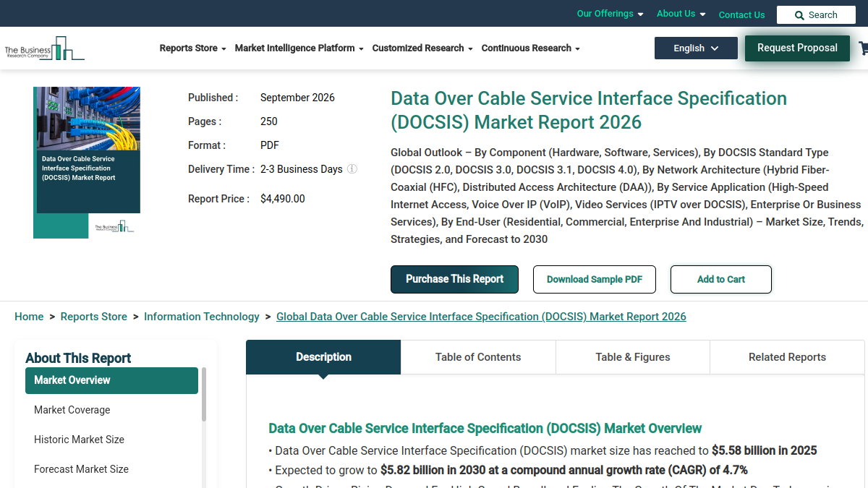The width and height of the screenshot is (868, 488).
Task: Switch to Table of Contents tab
Action: [478, 357]
